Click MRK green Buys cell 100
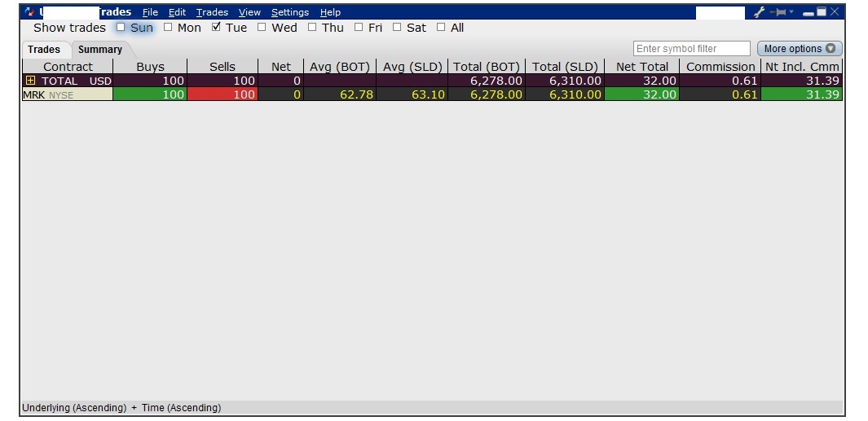Image resolution: width=868 pixels, height=421 pixels. tap(150, 94)
